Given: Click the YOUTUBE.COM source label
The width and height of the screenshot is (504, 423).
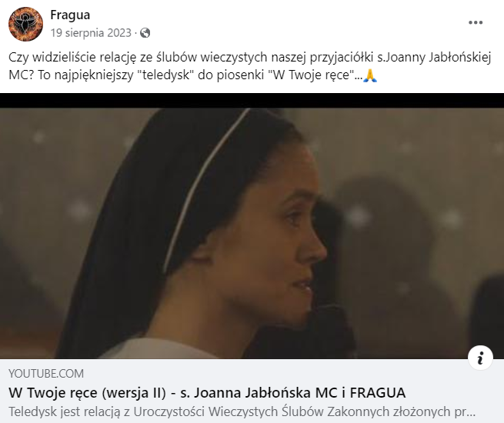Looking at the screenshot, I should click(46, 374).
